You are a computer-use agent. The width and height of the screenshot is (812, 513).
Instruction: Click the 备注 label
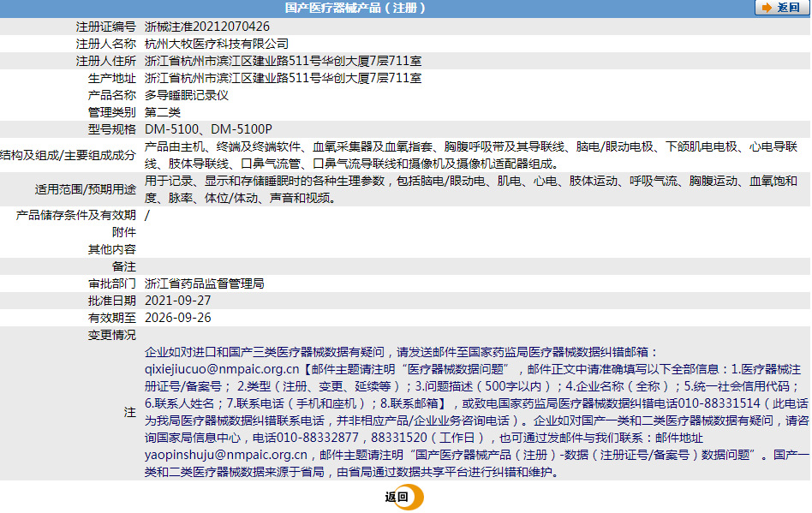123,266
